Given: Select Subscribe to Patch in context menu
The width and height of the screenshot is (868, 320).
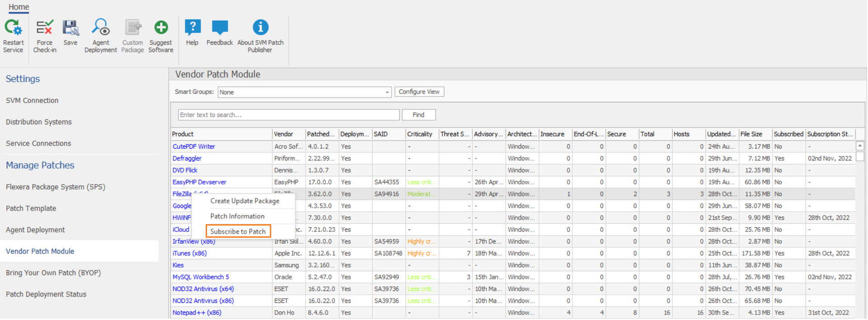Looking at the screenshot, I should pyautogui.click(x=238, y=231).
